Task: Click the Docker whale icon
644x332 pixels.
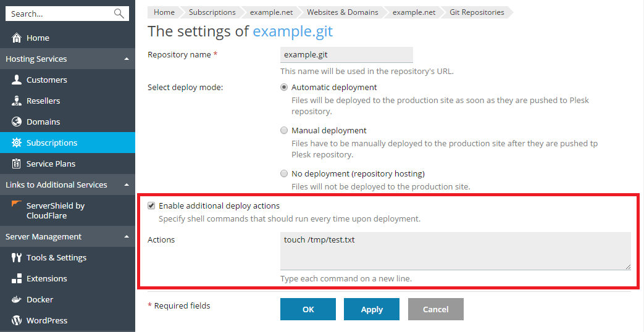Action: (x=17, y=300)
